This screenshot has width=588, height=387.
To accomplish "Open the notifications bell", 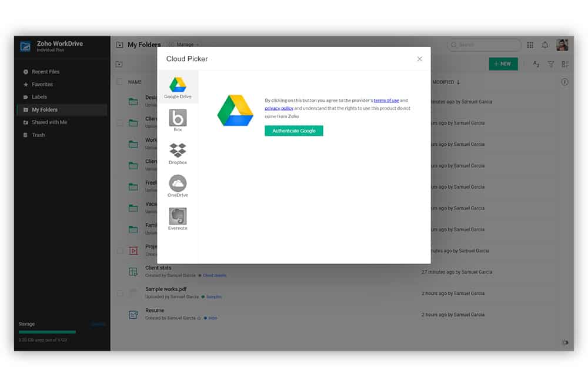I will point(545,45).
